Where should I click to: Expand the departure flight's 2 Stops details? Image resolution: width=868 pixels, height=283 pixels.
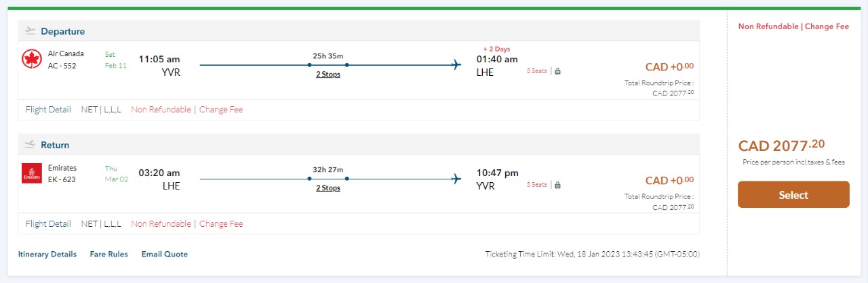click(328, 74)
